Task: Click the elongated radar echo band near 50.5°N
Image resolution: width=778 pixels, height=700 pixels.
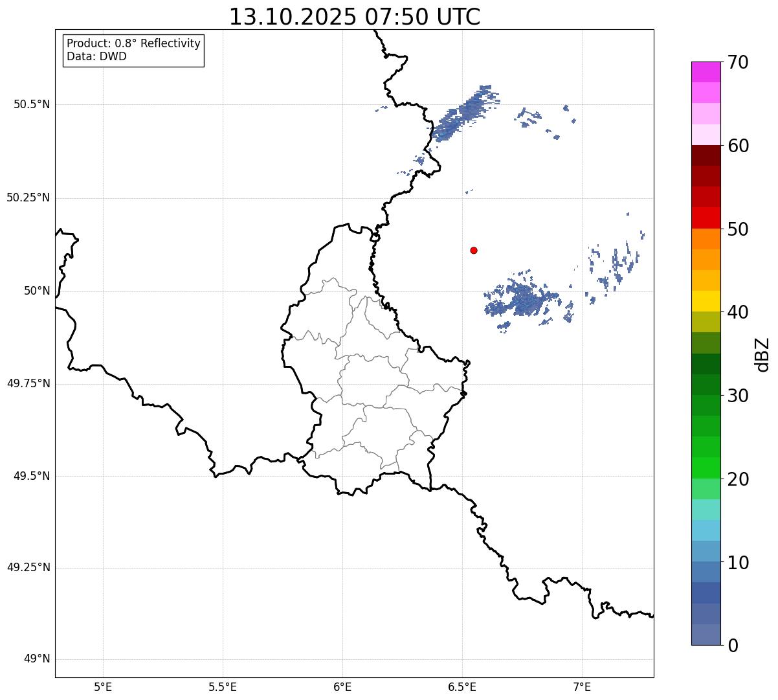Action: (x=463, y=114)
